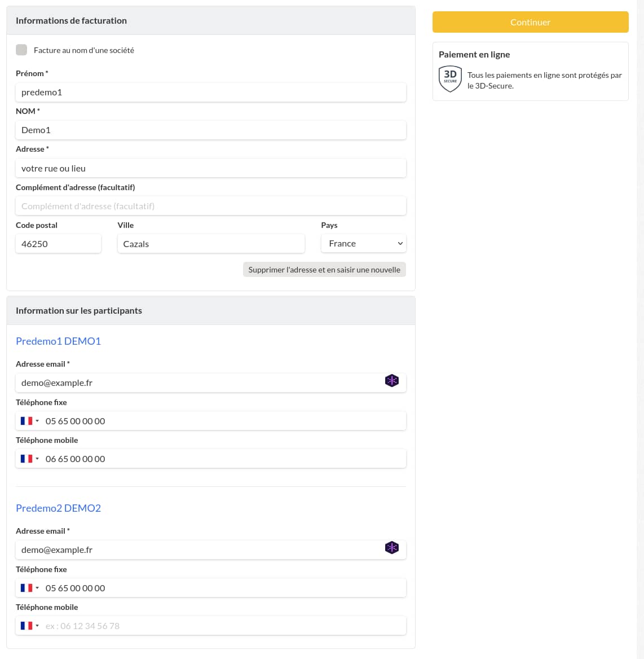Click the Predemo2 DEMO2 participant heading
This screenshot has height=659, width=644.
click(x=59, y=508)
